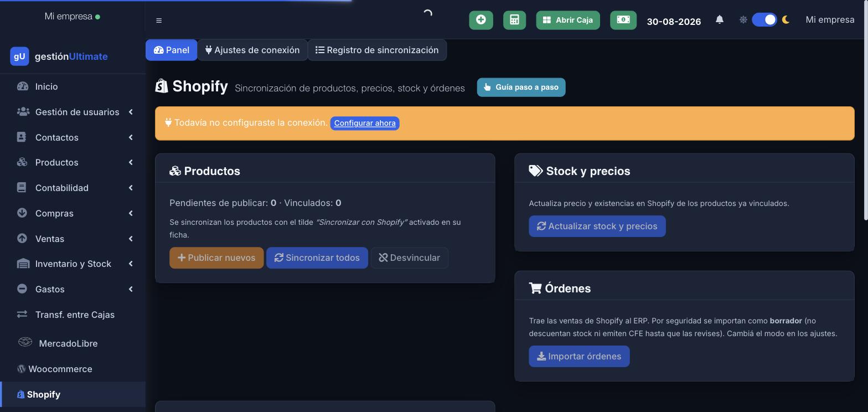The width and height of the screenshot is (868, 412).
Task: Select the Shopify sidebar item
Action: [73, 394]
